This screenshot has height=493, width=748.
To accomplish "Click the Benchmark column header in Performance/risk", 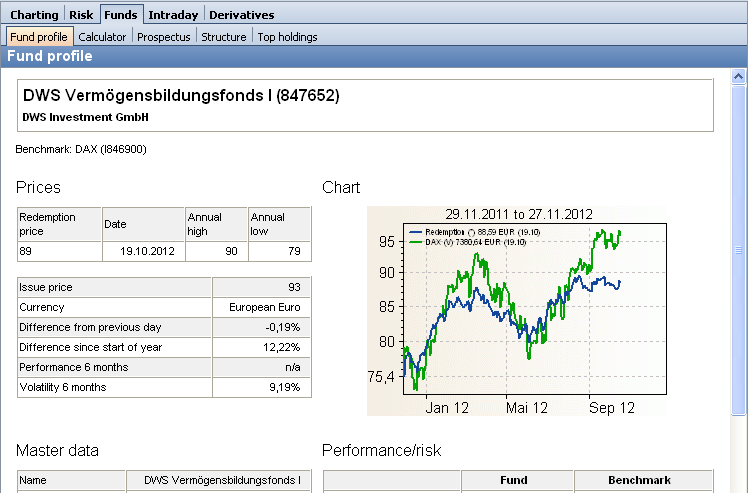I will [x=643, y=480].
